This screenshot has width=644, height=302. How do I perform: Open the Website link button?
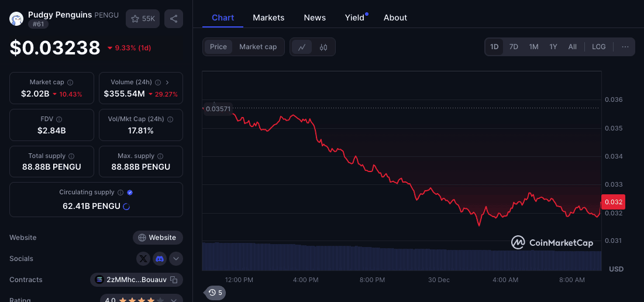coord(158,238)
